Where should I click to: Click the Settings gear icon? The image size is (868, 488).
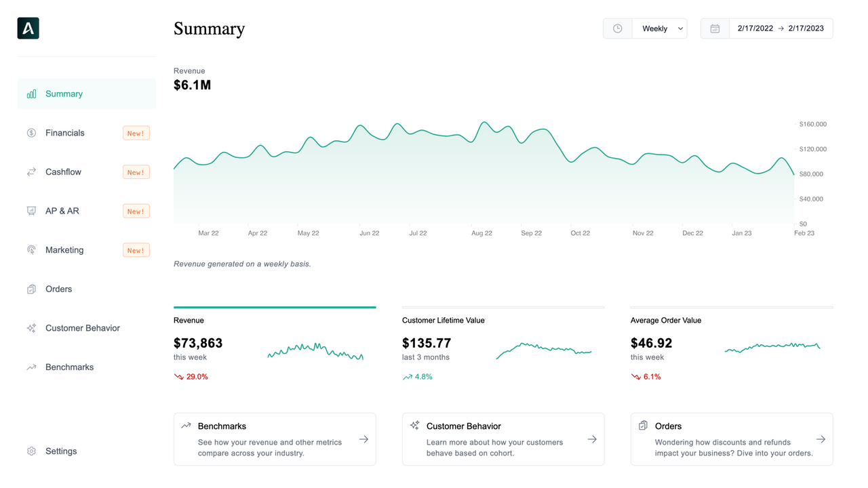(x=31, y=451)
